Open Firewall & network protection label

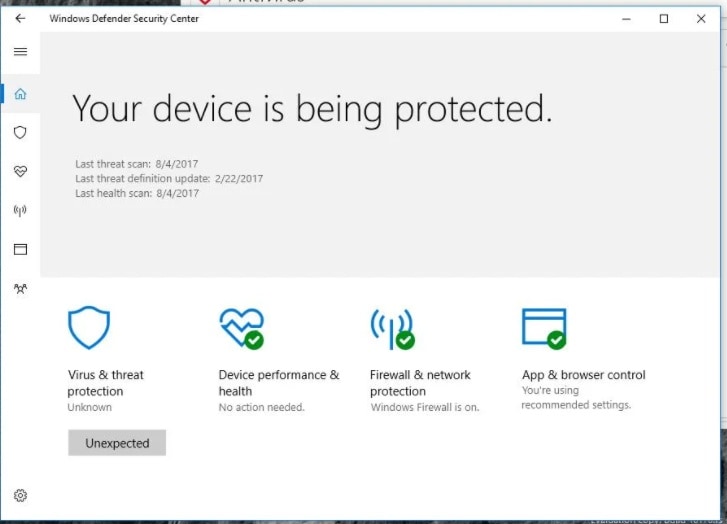click(x=420, y=383)
